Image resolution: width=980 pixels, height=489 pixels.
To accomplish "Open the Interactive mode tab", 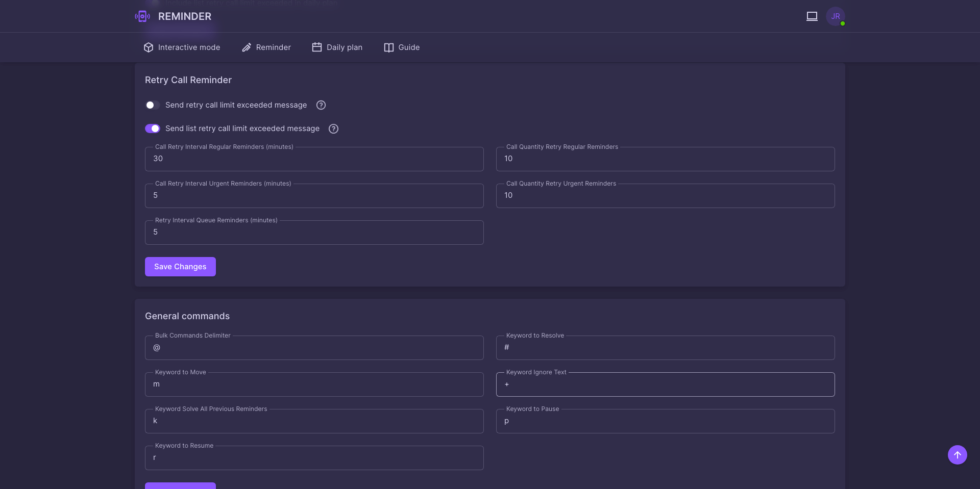I will (x=182, y=47).
